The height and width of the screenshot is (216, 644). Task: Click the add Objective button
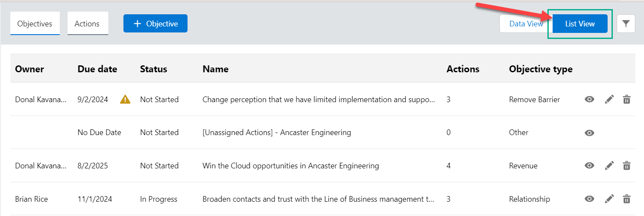point(155,24)
